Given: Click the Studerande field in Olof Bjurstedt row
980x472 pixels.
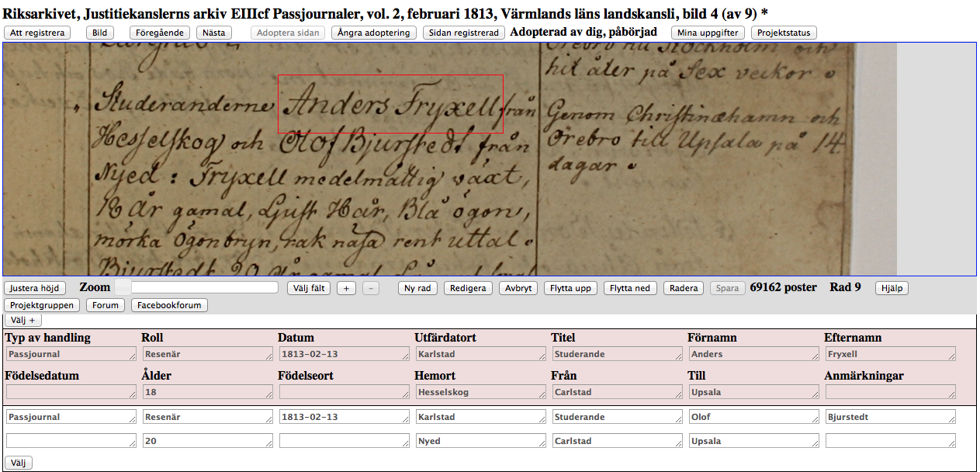Looking at the screenshot, I should (618, 417).
